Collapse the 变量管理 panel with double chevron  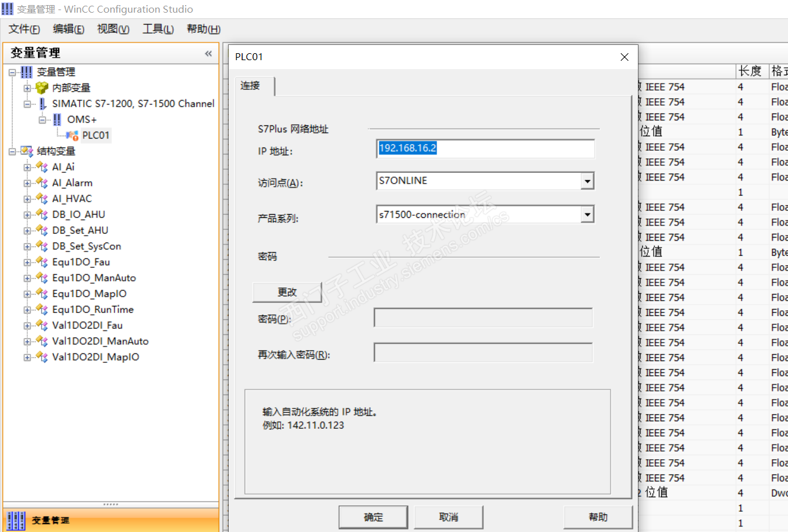(x=208, y=54)
